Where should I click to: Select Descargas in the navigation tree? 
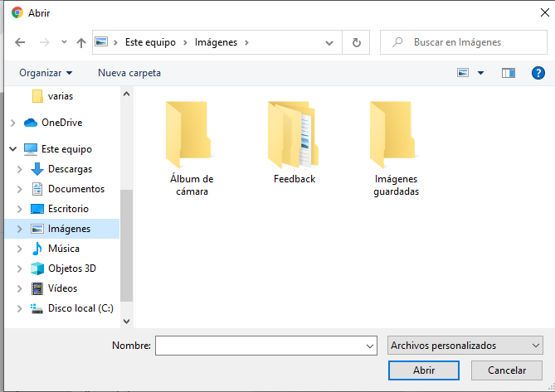(70, 169)
